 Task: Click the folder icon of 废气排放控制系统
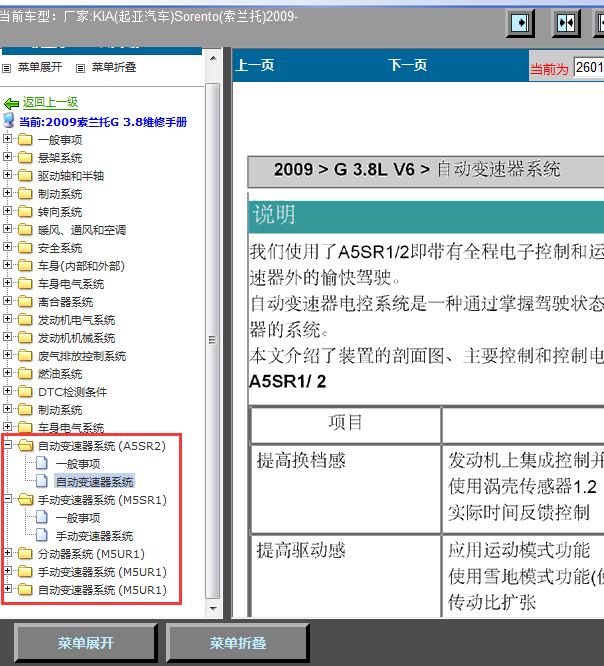(25, 356)
